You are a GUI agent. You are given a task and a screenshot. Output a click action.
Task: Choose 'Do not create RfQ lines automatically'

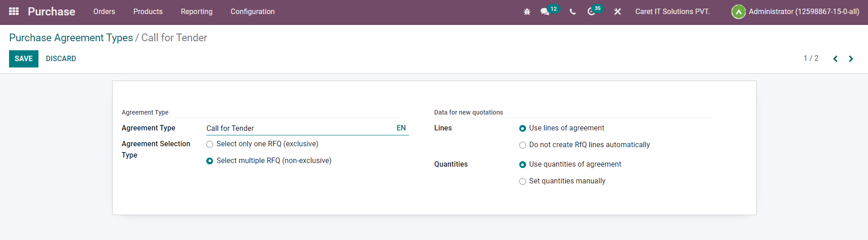522,145
